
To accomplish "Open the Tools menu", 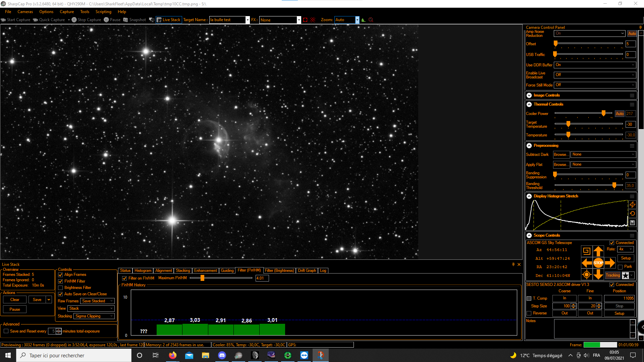I will 85,12.
